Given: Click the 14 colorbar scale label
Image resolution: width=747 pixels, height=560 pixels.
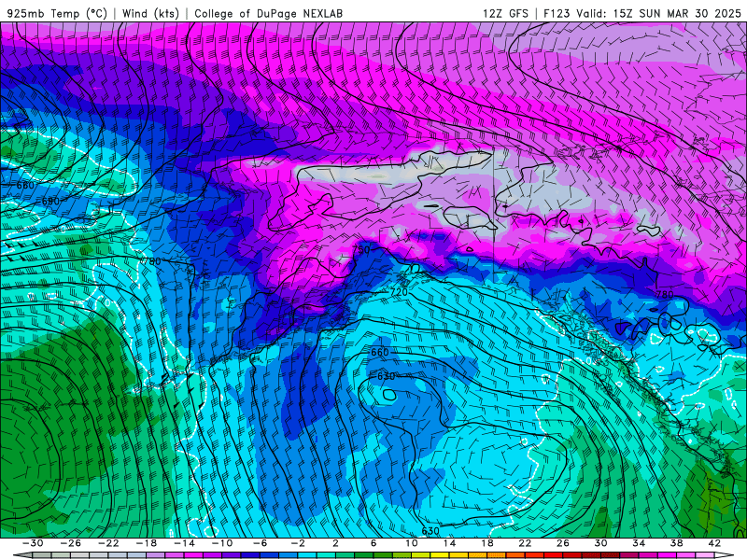Looking at the screenshot, I should 449,543.
